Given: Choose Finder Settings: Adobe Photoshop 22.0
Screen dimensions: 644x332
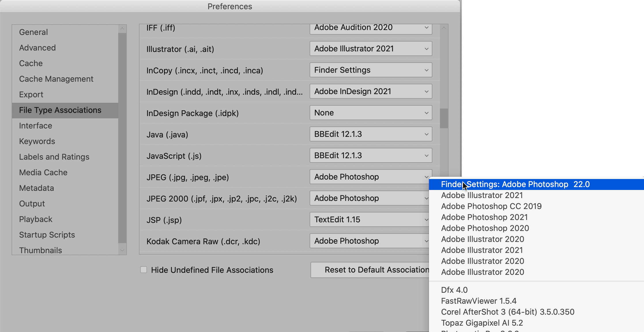Looking at the screenshot, I should pos(515,184).
